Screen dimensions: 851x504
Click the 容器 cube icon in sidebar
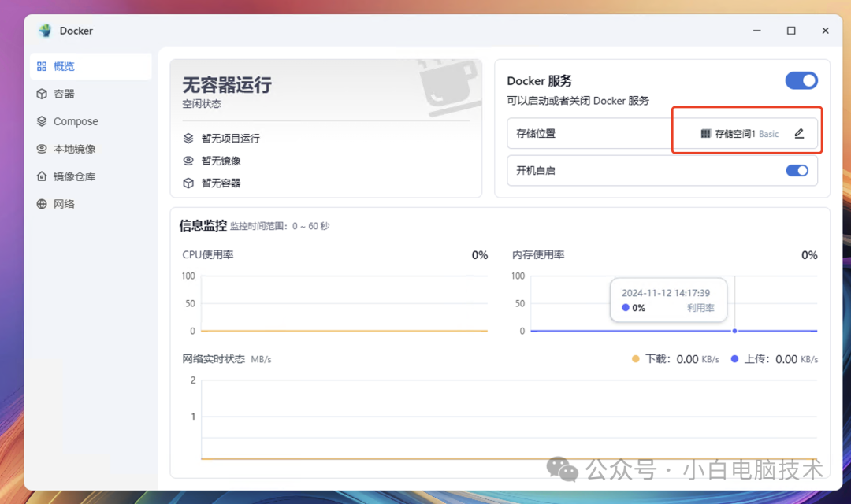[42, 94]
